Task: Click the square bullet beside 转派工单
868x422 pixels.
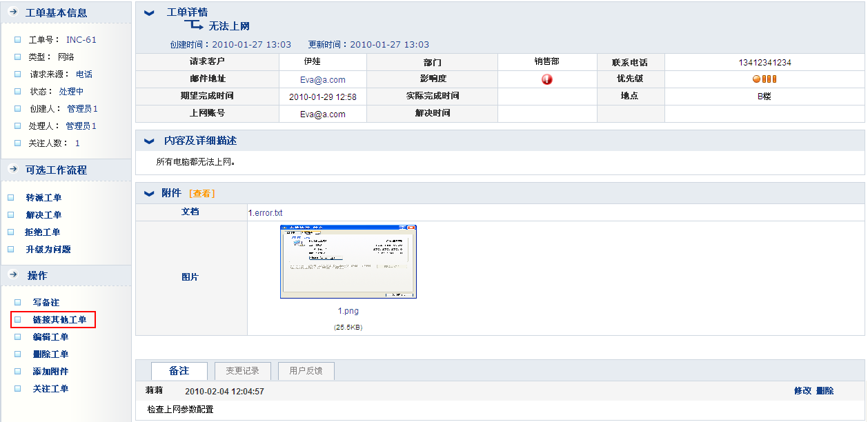Action: pos(10,198)
